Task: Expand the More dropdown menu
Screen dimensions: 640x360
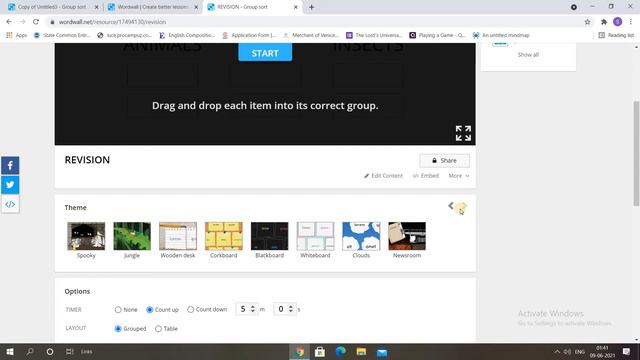Action: 459,176
